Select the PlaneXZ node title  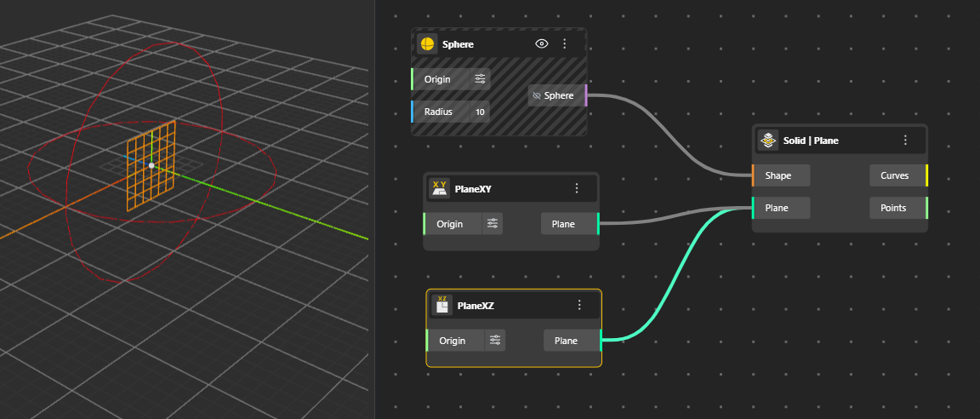click(x=476, y=305)
